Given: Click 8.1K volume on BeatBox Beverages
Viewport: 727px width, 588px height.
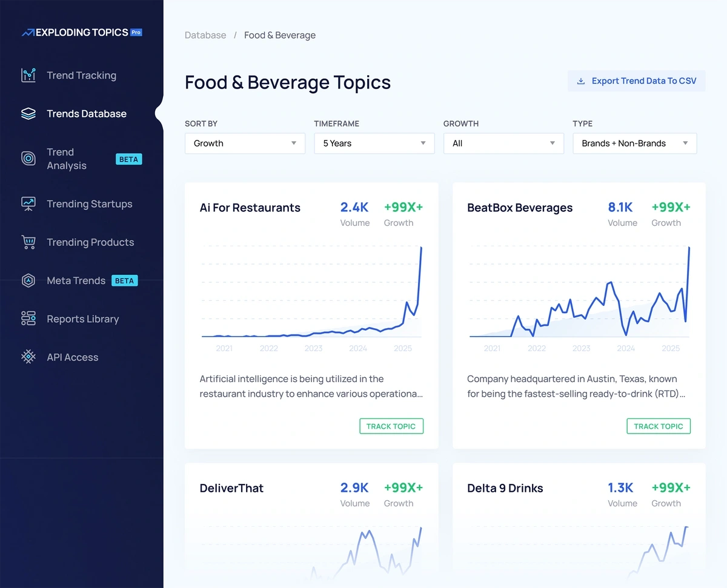Looking at the screenshot, I should 620,208.
